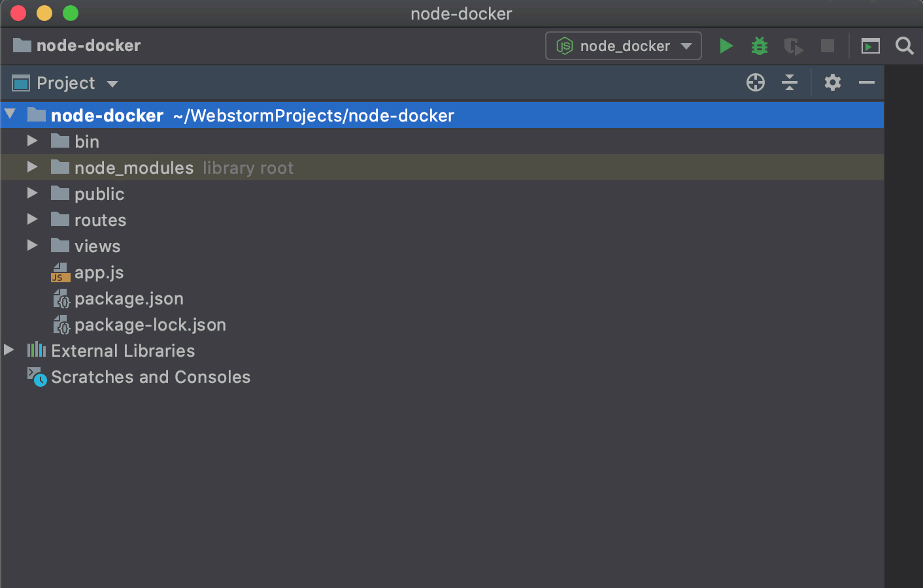Select package.json in the project tree
The width and height of the screenshot is (923, 588).
point(129,299)
